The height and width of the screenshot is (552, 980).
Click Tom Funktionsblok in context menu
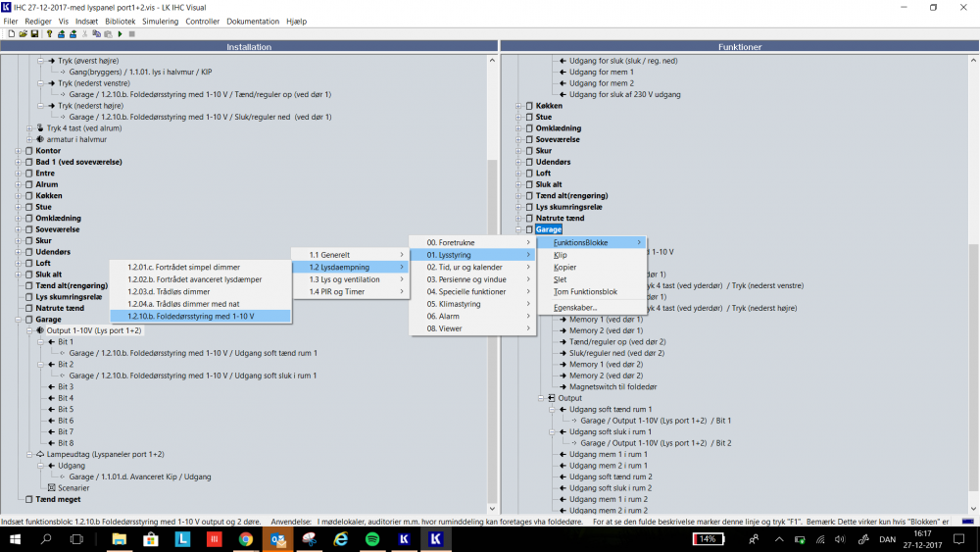(585, 291)
